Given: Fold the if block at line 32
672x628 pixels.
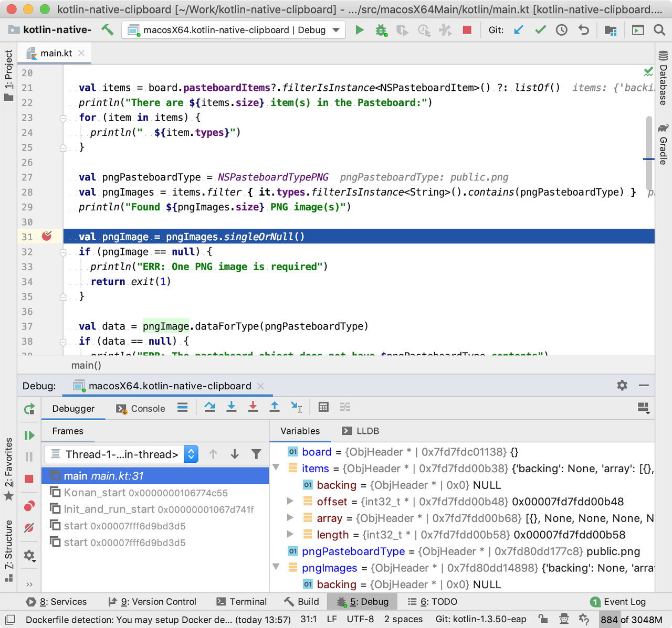Looking at the screenshot, I should coord(63,252).
